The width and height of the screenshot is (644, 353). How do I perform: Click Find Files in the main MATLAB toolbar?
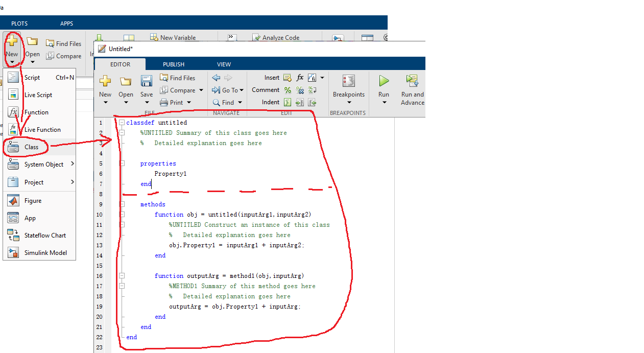point(63,43)
